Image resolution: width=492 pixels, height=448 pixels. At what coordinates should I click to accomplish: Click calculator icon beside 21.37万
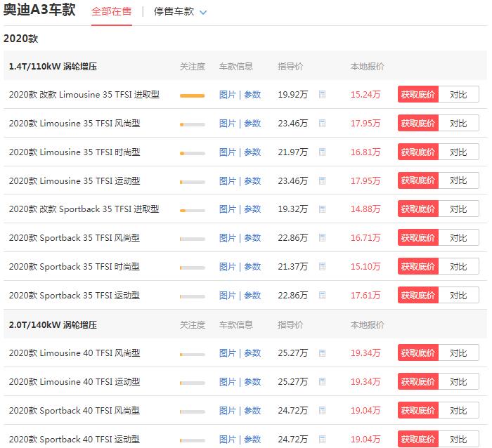[322, 266]
